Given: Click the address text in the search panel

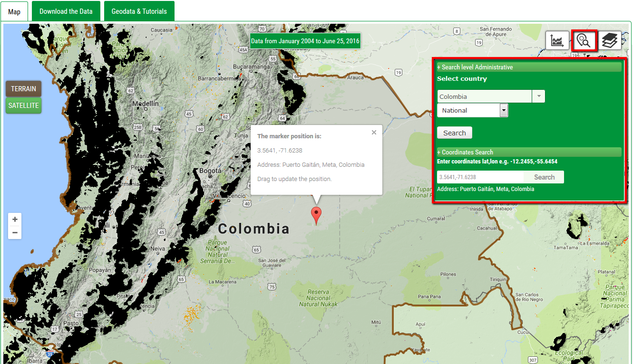Looking at the screenshot, I should 486,189.
